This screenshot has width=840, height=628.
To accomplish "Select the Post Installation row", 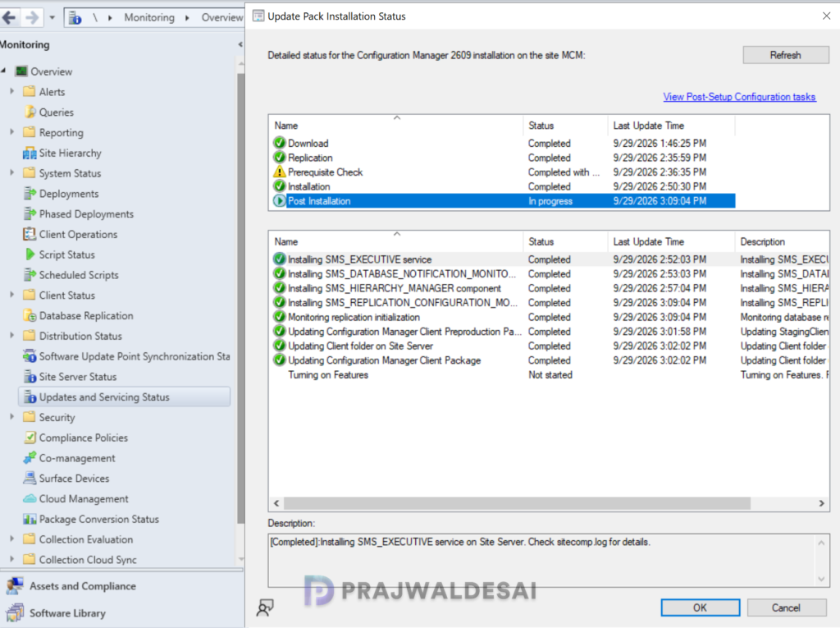I will click(502, 201).
